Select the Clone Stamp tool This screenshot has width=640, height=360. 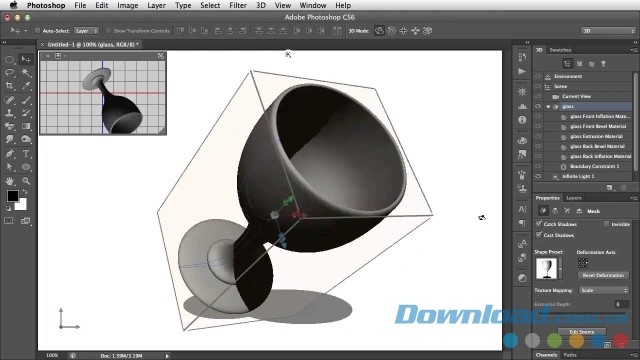click(x=9, y=113)
